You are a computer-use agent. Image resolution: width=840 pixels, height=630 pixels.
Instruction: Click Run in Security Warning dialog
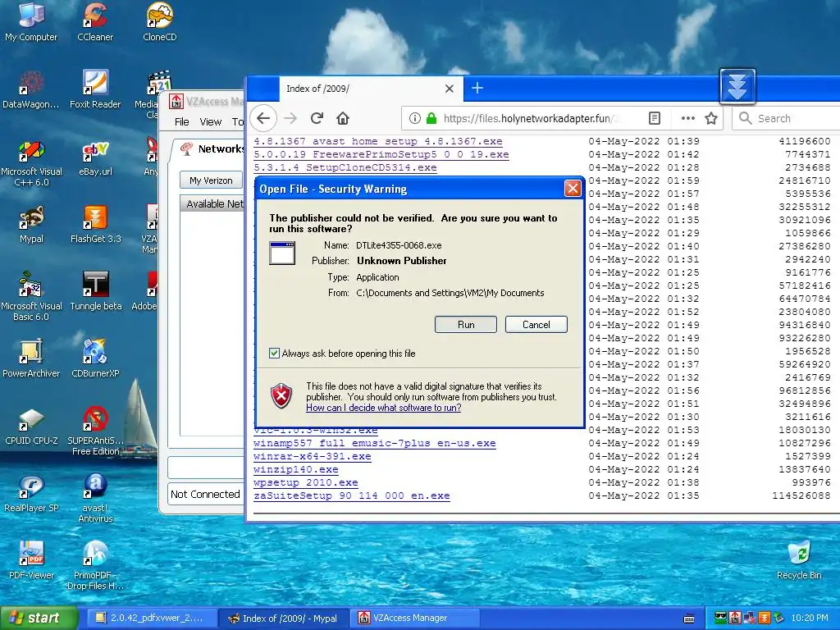coord(466,325)
